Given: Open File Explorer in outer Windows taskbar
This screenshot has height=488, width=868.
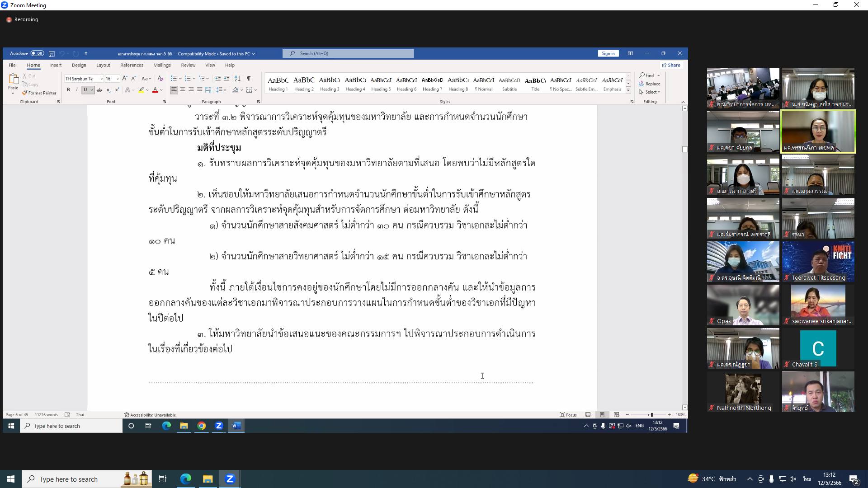Looking at the screenshot, I should coord(208,479).
